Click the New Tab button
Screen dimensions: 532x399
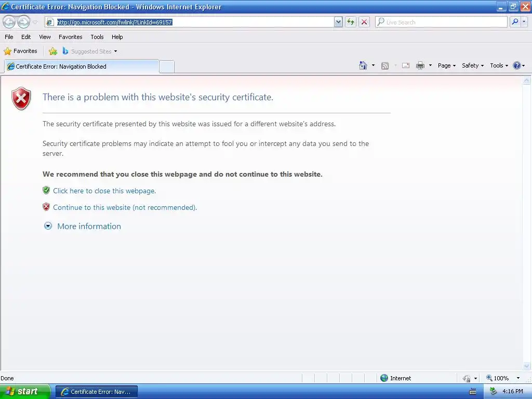click(x=167, y=66)
